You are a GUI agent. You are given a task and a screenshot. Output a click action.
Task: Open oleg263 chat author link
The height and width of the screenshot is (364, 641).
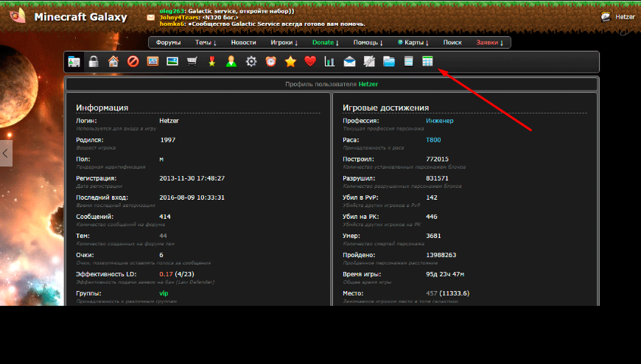[x=172, y=12]
